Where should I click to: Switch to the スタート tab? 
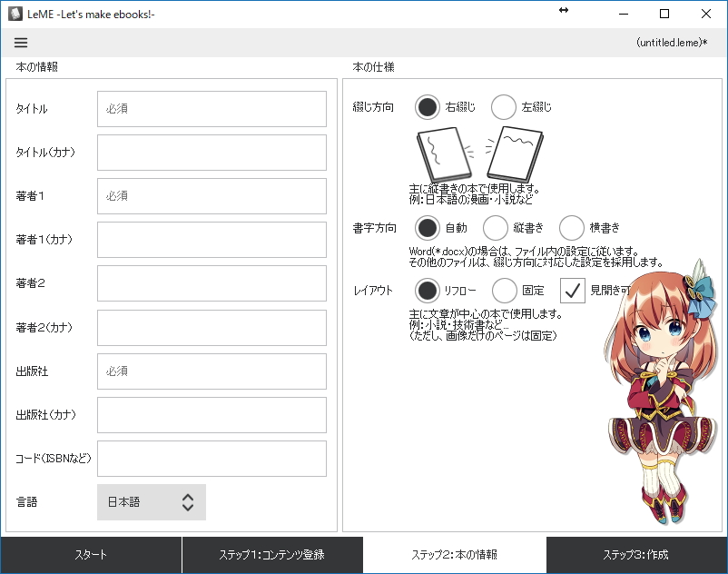point(91,554)
